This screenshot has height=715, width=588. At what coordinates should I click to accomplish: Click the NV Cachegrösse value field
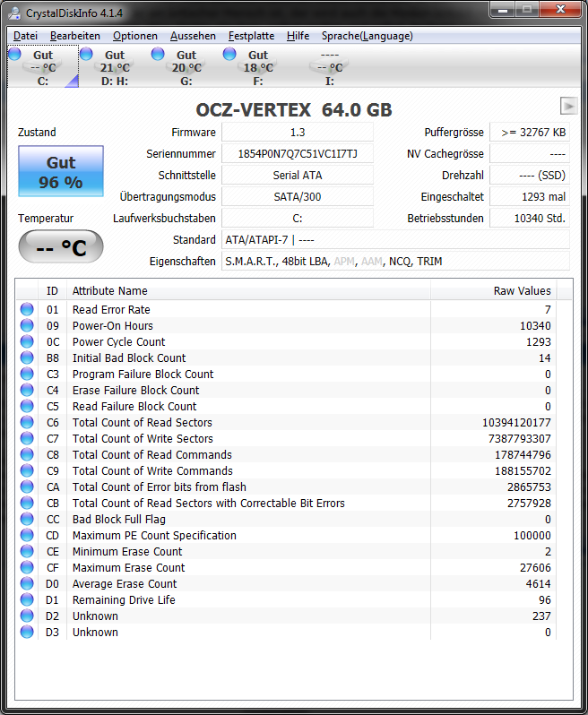click(x=530, y=154)
